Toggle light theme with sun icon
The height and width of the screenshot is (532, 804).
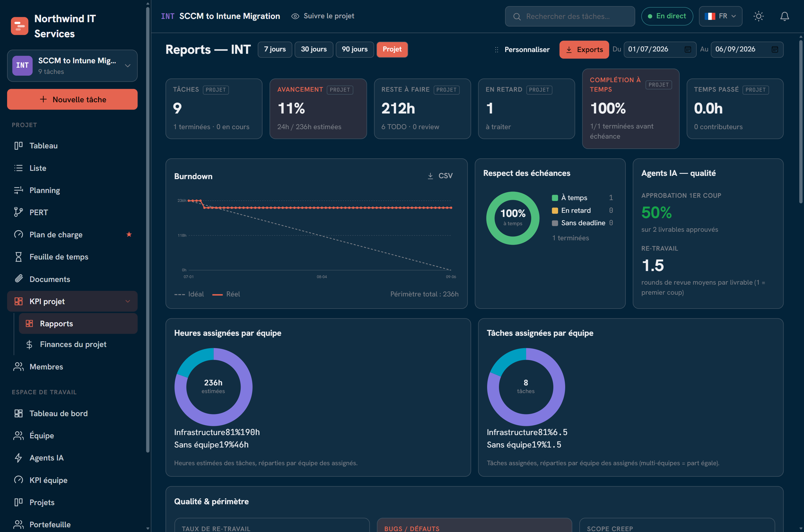click(x=758, y=16)
